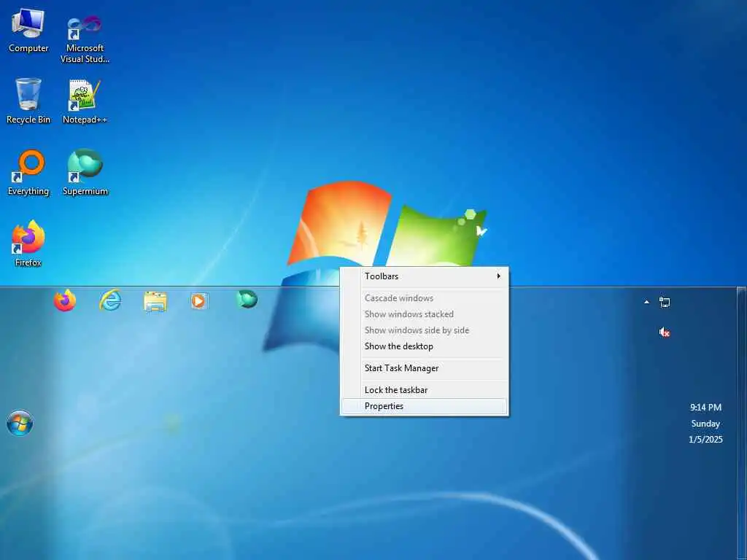
Task: Choose Show the desktop
Action: (x=424, y=346)
